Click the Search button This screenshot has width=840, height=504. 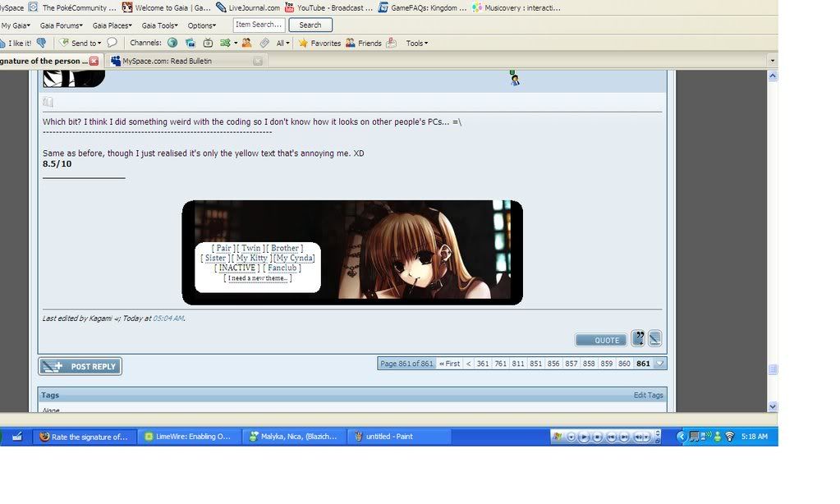coord(310,25)
